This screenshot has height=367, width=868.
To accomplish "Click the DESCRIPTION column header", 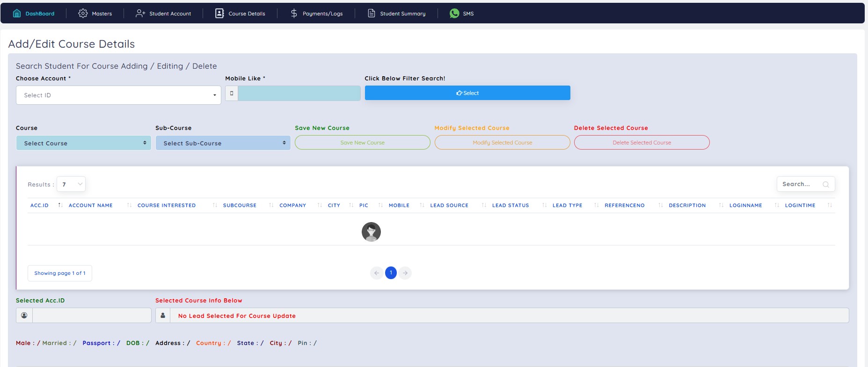I will tap(687, 205).
